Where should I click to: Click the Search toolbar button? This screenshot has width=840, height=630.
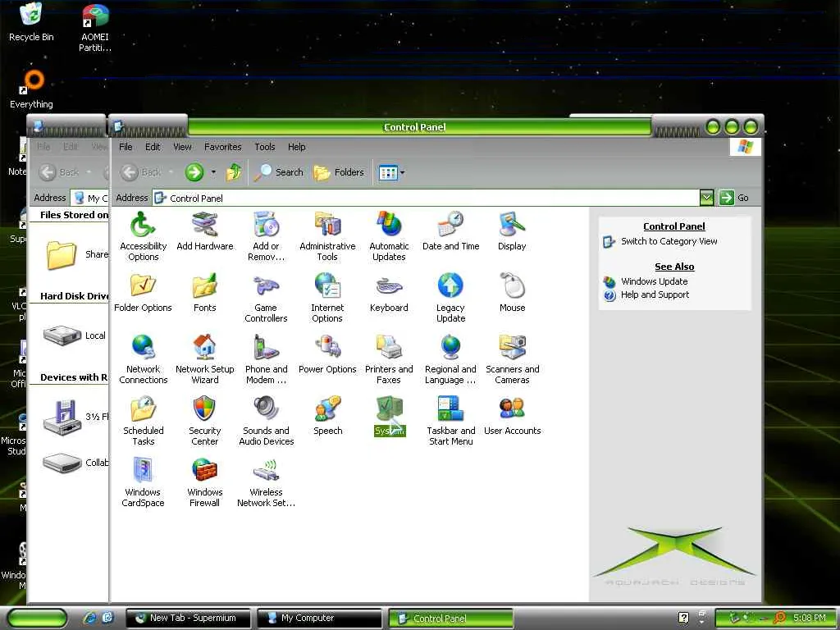(x=279, y=172)
